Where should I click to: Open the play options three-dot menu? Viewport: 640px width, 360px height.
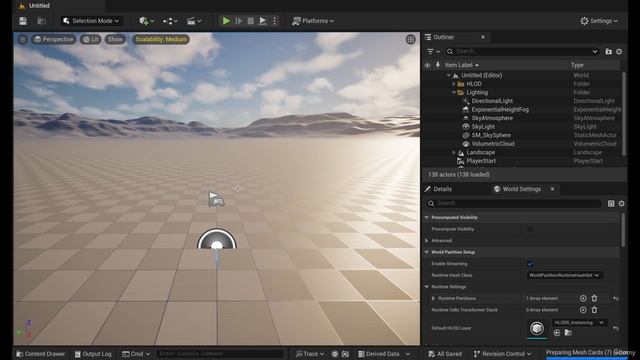tap(275, 21)
